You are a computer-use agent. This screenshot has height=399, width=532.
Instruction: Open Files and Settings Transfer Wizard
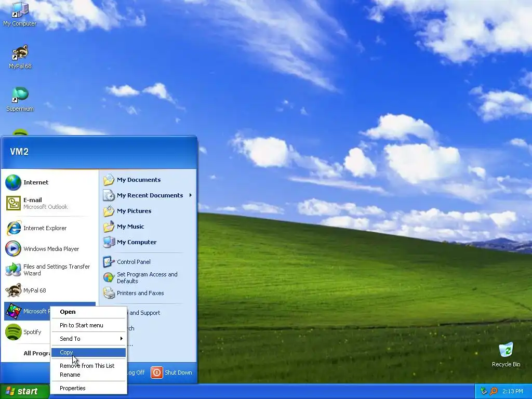click(49, 270)
